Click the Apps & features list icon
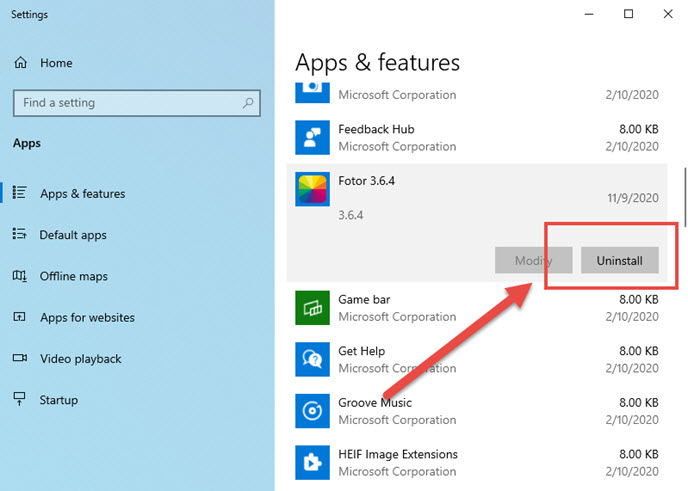Viewport: 688px width, 491px height. coord(20,193)
